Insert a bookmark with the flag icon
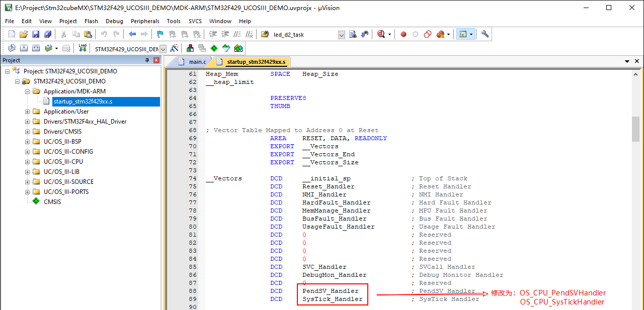The width and height of the screenshot is (644, 310). point(160,34)
